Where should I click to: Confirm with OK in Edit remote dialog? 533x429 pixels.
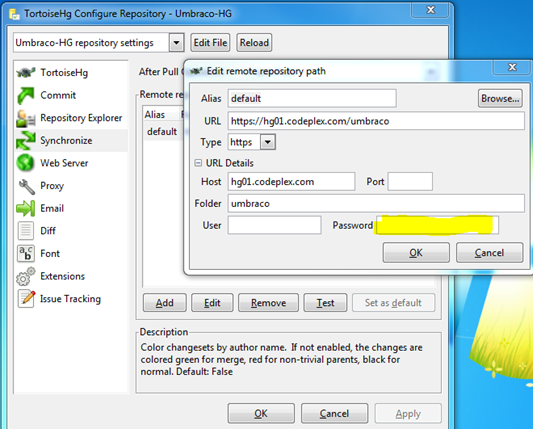pos(416,253)
